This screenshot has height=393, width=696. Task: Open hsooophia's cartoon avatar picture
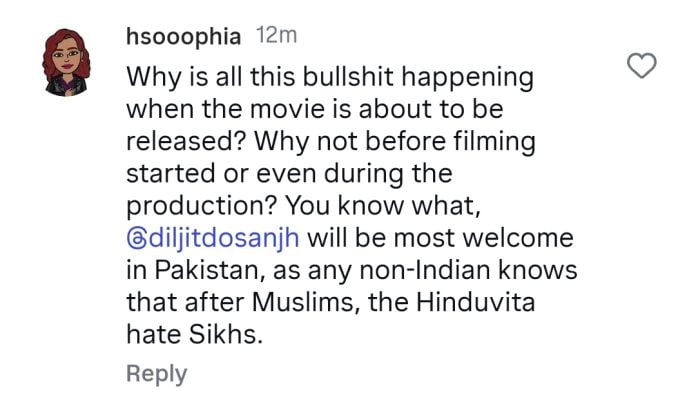click(x=66, y=62)
